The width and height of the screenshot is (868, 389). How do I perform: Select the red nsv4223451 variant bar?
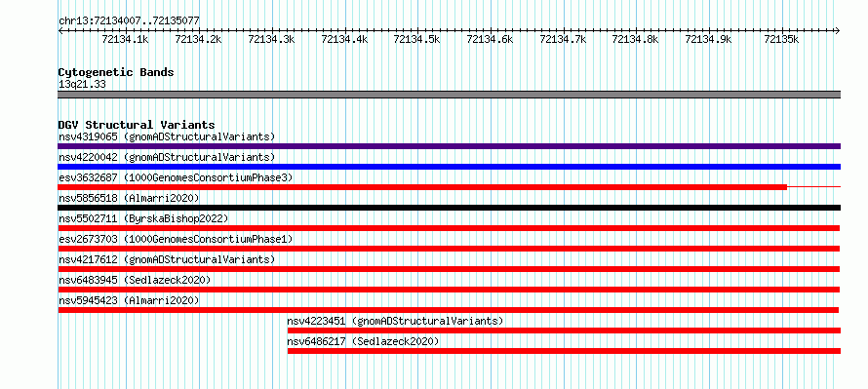coord(564,331)
